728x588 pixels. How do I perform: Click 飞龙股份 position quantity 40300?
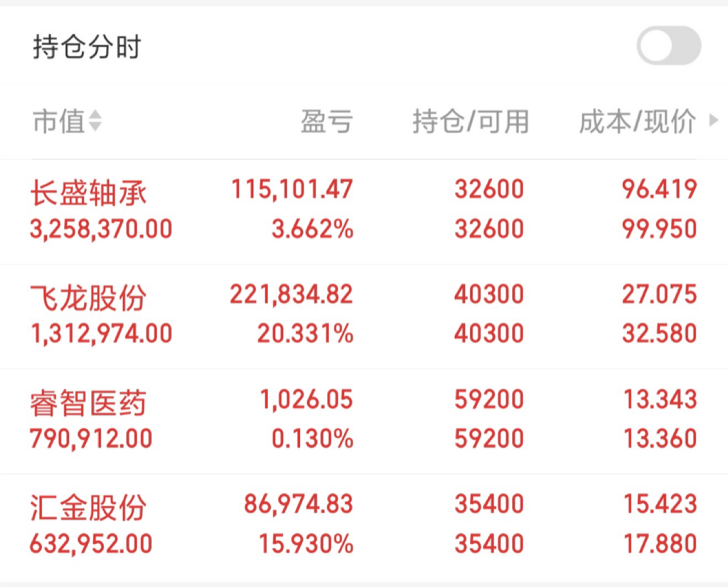point(489,294)
